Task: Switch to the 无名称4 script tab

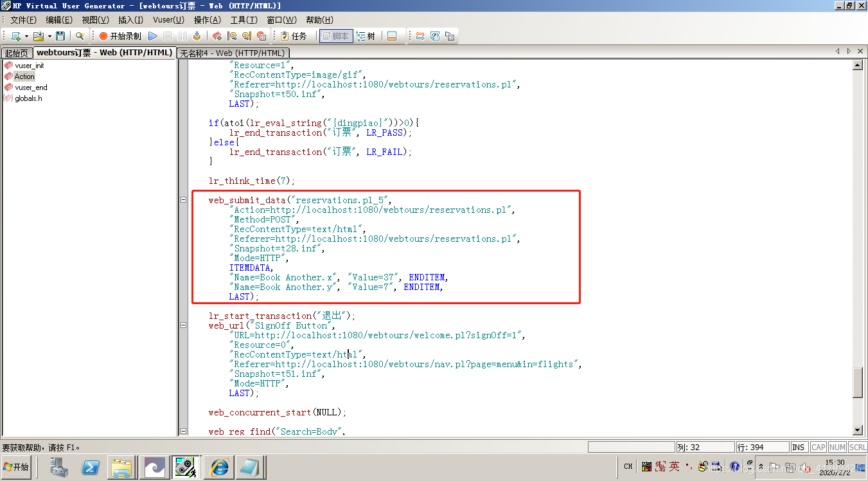Action: (x=232, y=53)
